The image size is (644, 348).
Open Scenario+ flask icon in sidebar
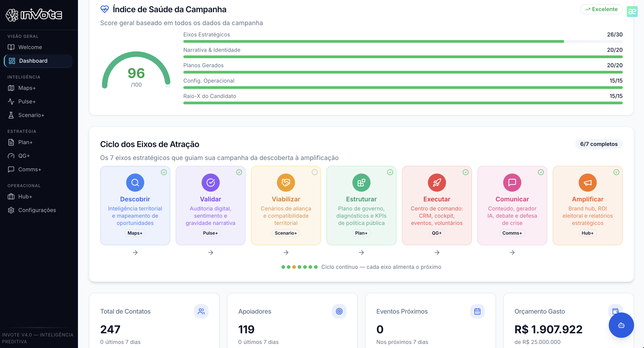click(x=11, y=115)
